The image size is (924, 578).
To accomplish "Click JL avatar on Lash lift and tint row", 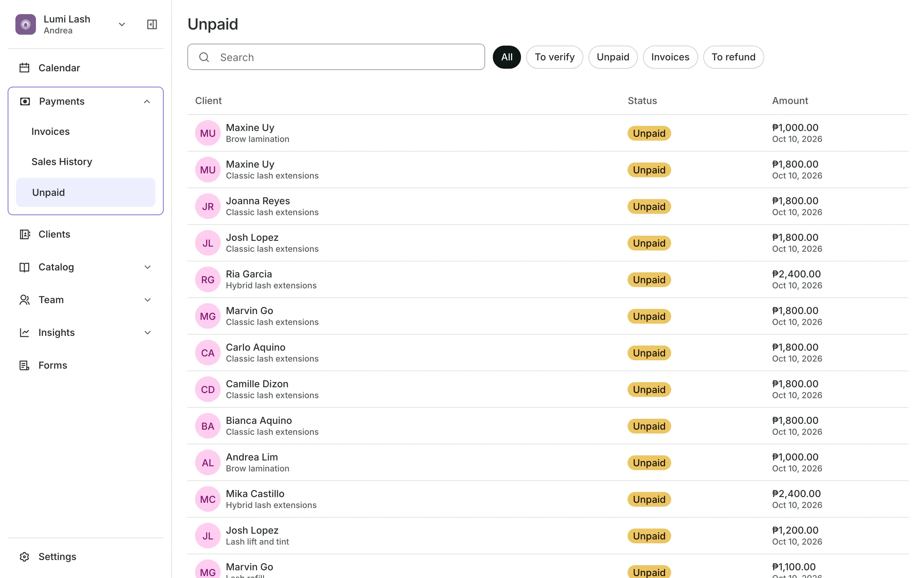I will [x=208, y=536].
